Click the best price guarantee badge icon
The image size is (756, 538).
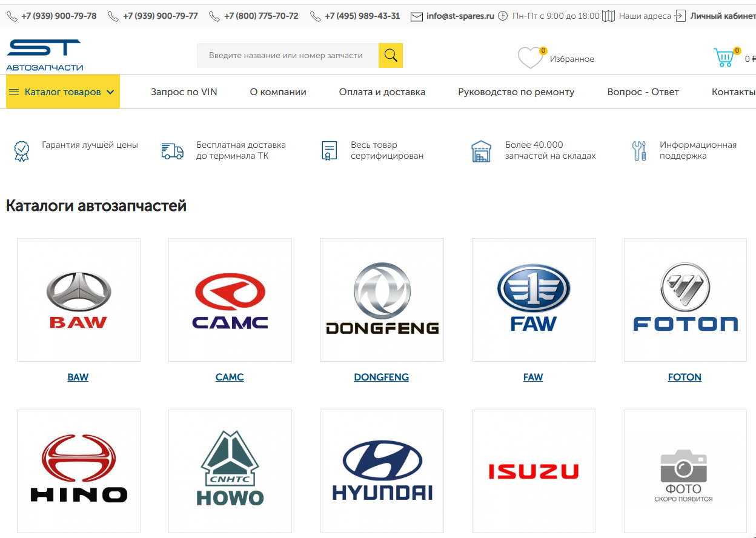(22, 151)
